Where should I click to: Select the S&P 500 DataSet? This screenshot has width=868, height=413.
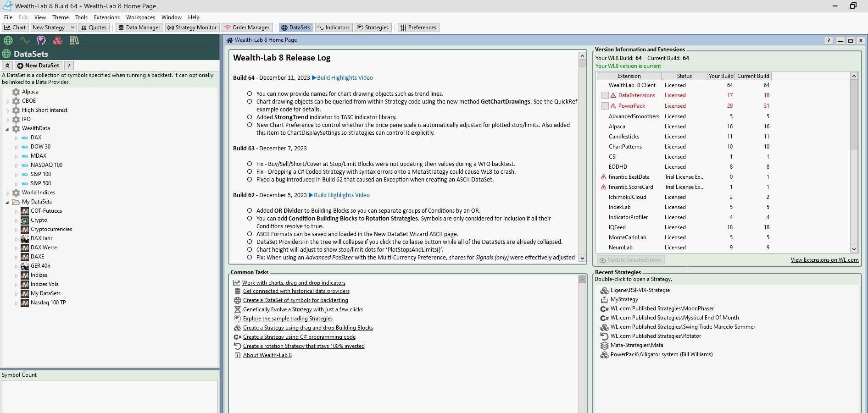[x=41, y=183]
